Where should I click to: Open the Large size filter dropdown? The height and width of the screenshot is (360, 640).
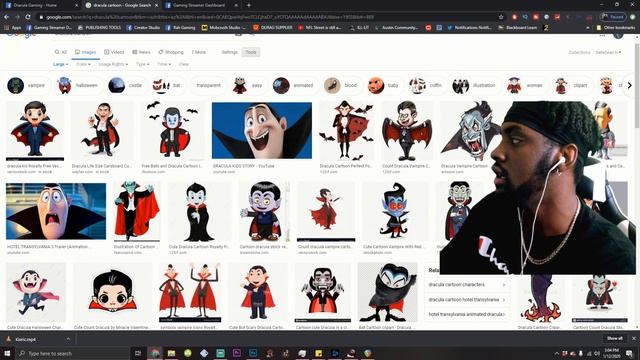(60, 64)
